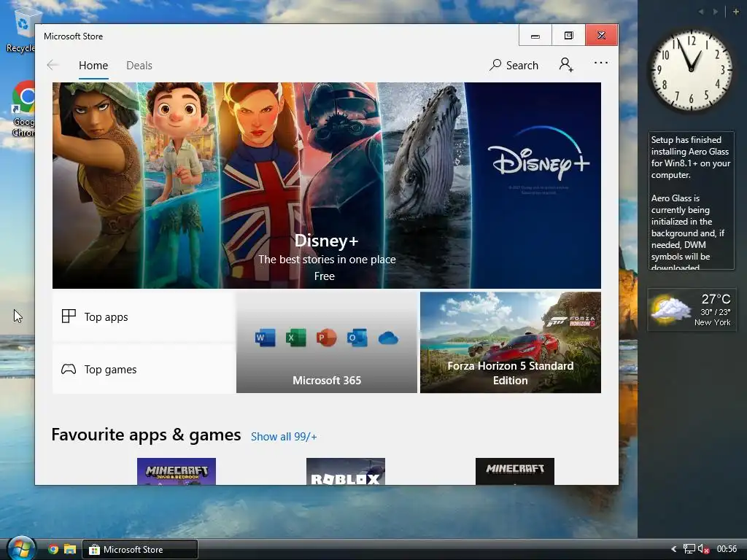
Task: Open Top games list
Action: coord(144,369)
